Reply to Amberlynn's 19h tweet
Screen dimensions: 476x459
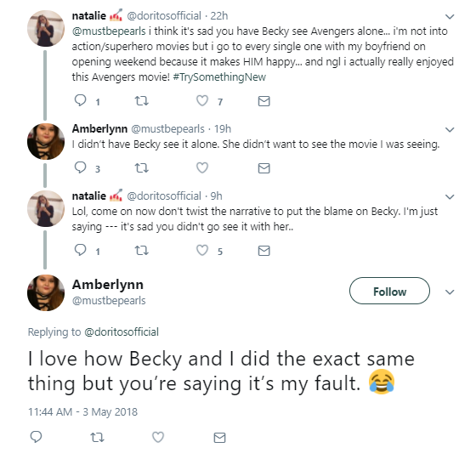coord(81,167)
